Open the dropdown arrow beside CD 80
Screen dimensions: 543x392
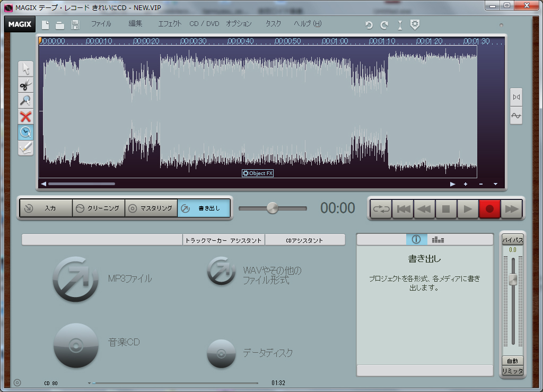point(89,383)
